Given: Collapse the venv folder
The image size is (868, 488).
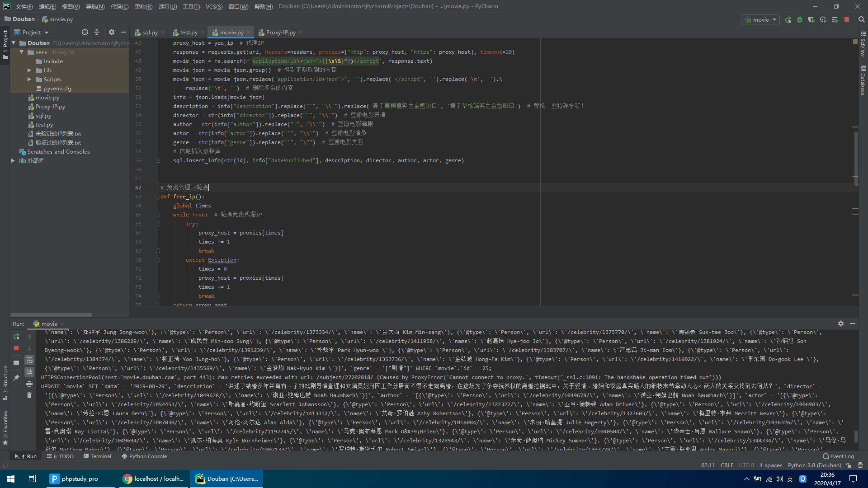Looking at the screenshot, I should (x=21, y=52).
